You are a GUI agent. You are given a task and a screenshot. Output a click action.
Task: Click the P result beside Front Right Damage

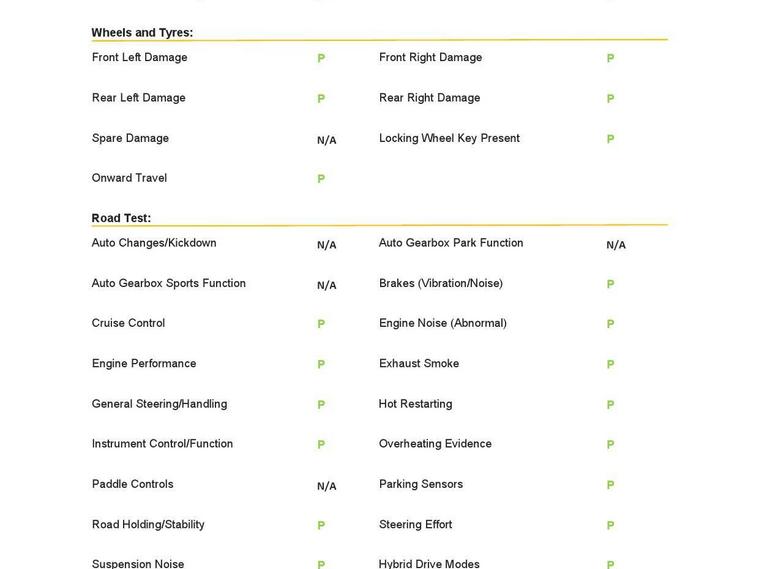(610, 59)
